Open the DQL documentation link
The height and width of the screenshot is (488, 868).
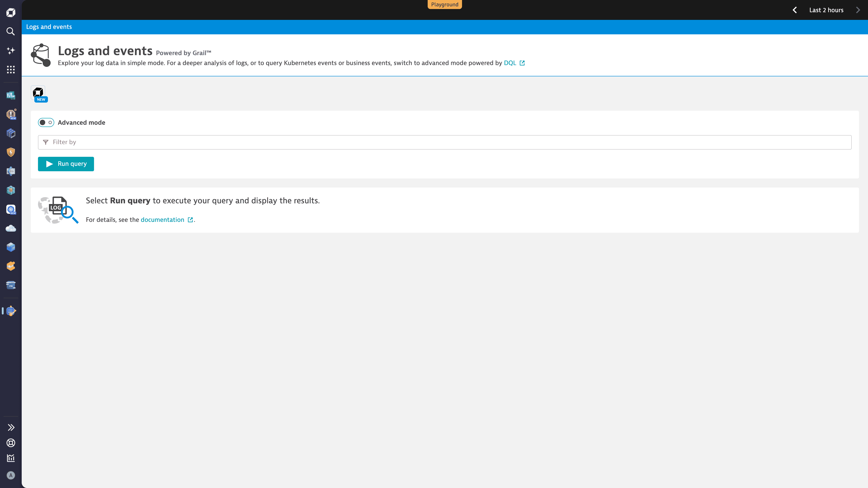pos(510,63)
